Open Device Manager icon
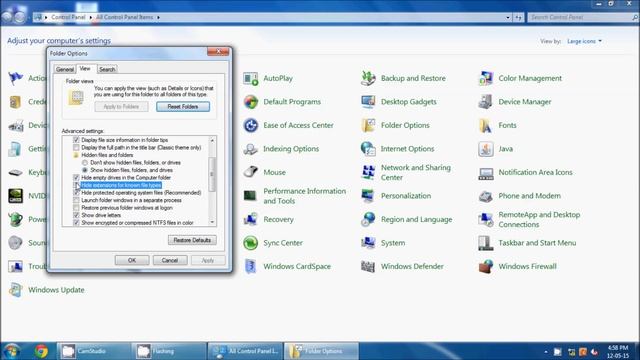 [x=486, y=102]
